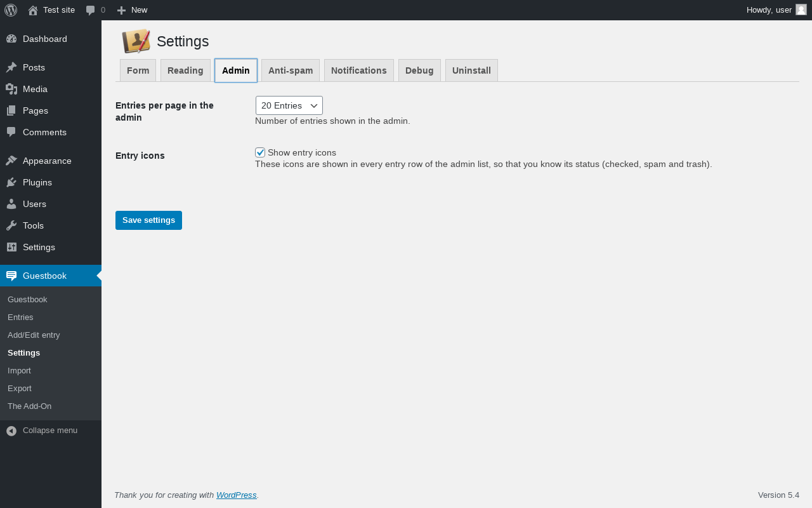Click the user avatar in top bar

[x=801, y=10]
